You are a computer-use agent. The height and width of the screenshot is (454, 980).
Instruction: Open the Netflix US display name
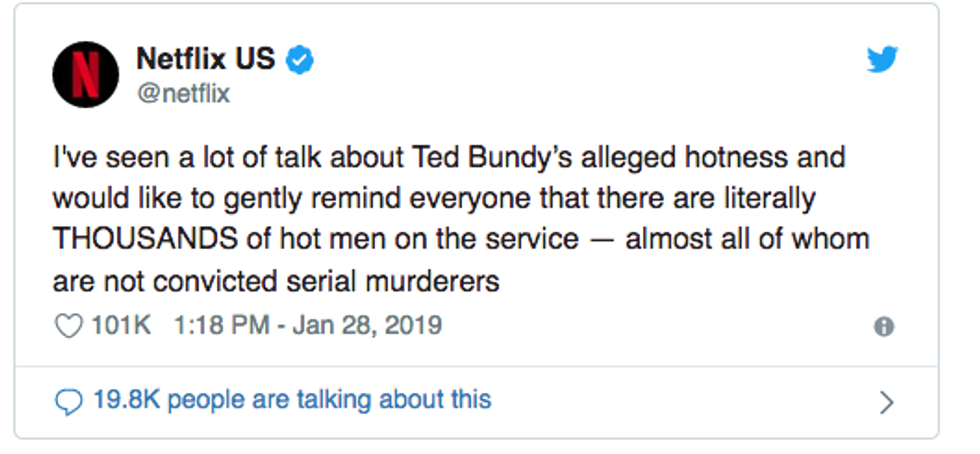tap(205, 60)
